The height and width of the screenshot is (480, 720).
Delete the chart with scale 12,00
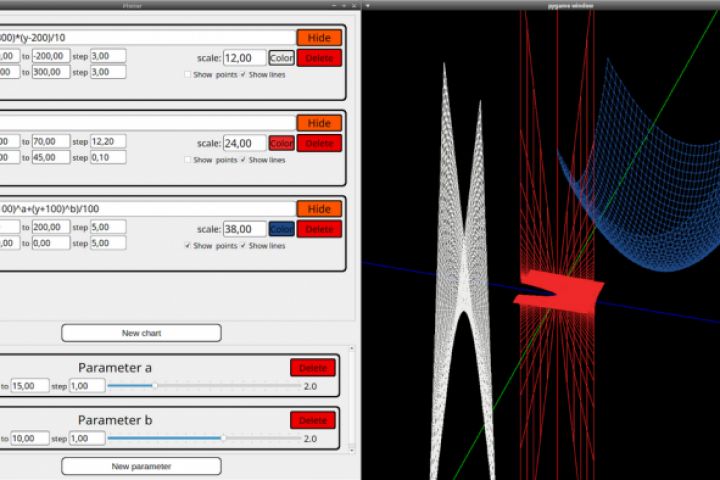click(x=319, y=58)
